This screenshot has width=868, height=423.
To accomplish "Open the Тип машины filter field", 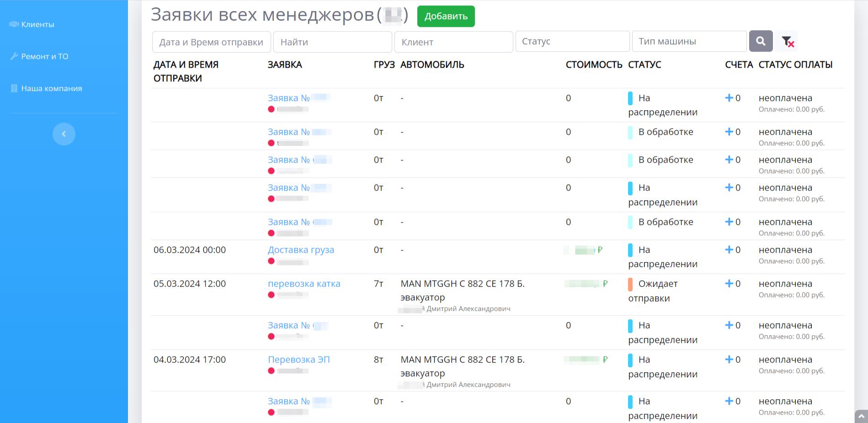I will tap(689, 42).
